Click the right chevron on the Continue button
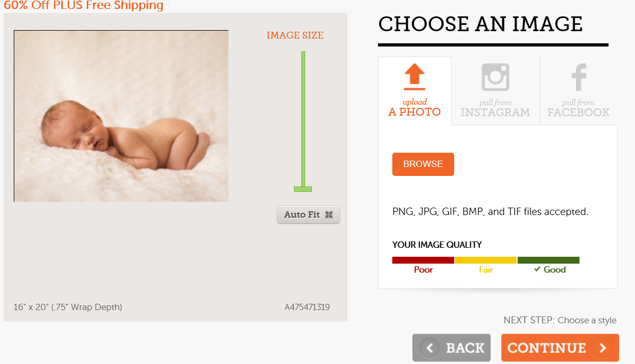The image size is (635, 364). tap(602, 348)
